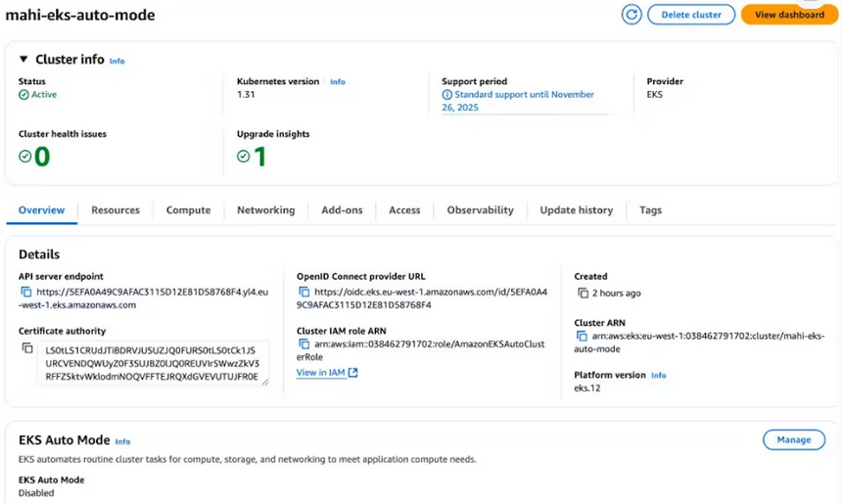Switch to the Overview tab
Image resolution: width=842 pixels, height=504 pixels.
pos(41,209)
